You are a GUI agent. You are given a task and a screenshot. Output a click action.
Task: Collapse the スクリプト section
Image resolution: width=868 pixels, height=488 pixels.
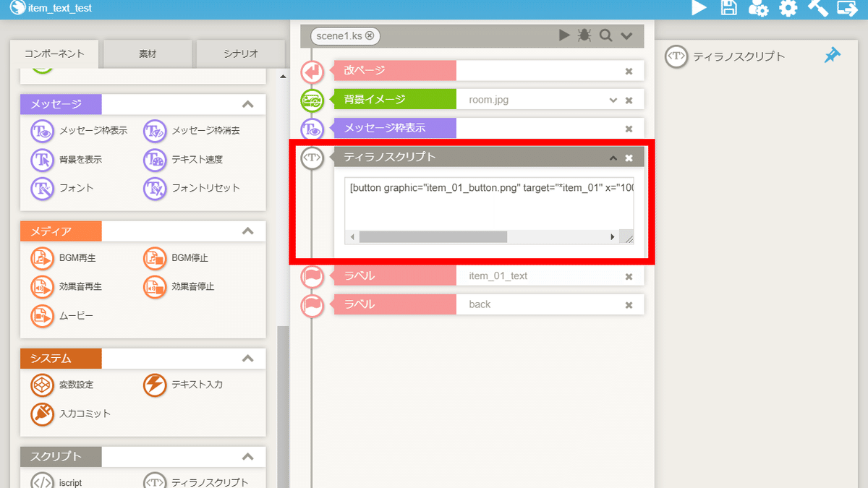[248, 457]
